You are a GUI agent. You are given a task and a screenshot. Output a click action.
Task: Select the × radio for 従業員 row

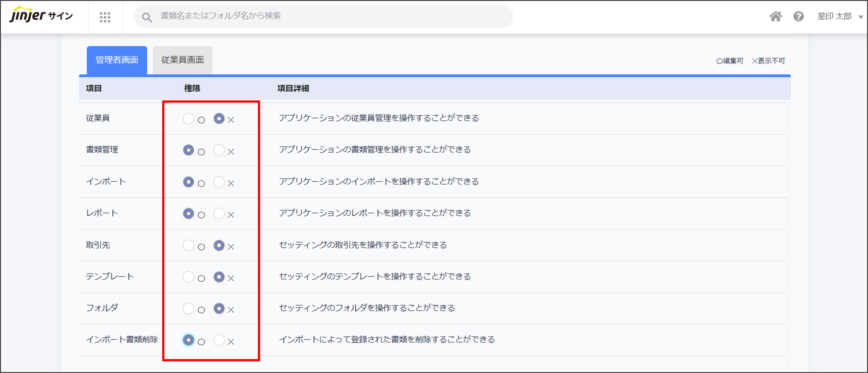pos(219,119)
